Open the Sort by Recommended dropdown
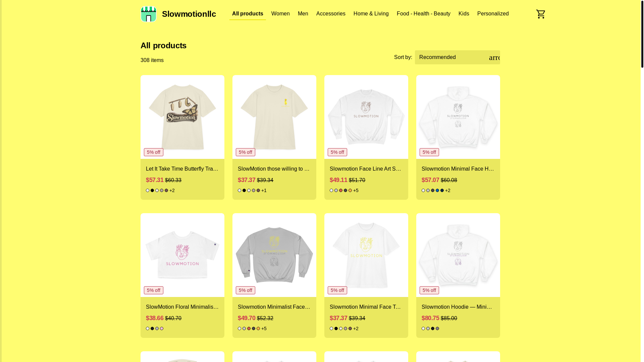 point(457,57)
